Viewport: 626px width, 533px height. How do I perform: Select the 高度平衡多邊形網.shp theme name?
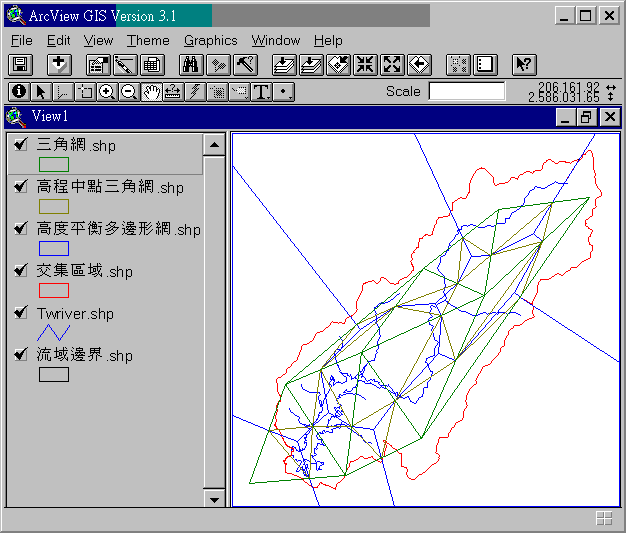[x=119, y=229]
